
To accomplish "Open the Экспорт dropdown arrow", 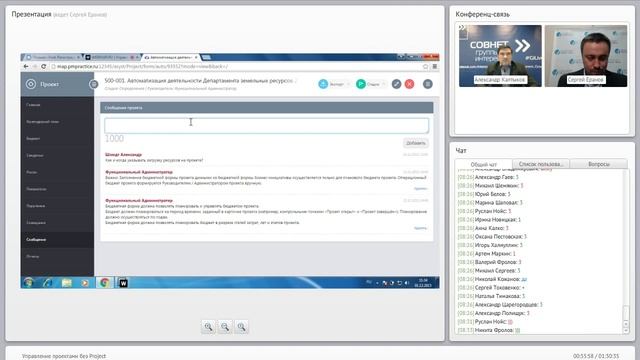I will click(348, 84).
